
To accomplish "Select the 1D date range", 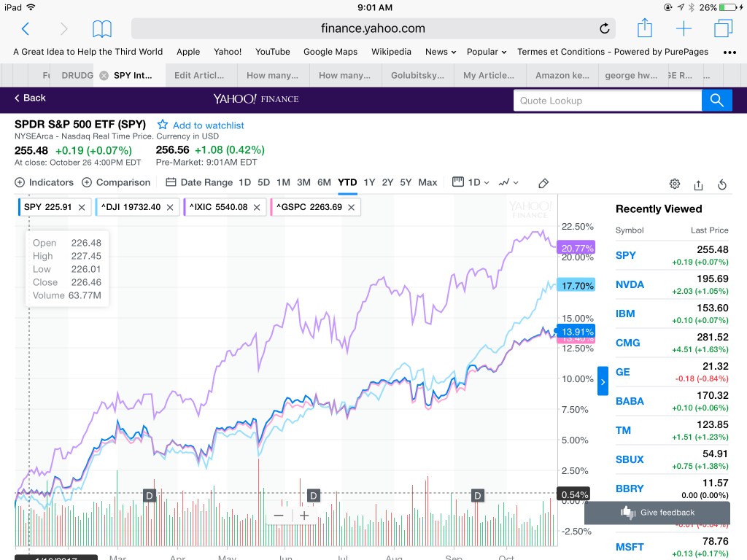I will click(x=245, y=182).
